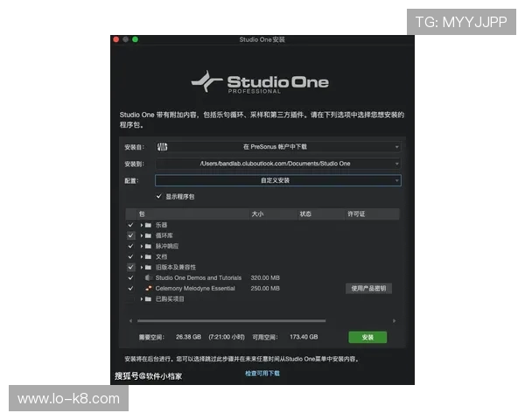Select the 已购买项目 row label
The height and width of the screenshot is (420, 525).
pos(170,298)
